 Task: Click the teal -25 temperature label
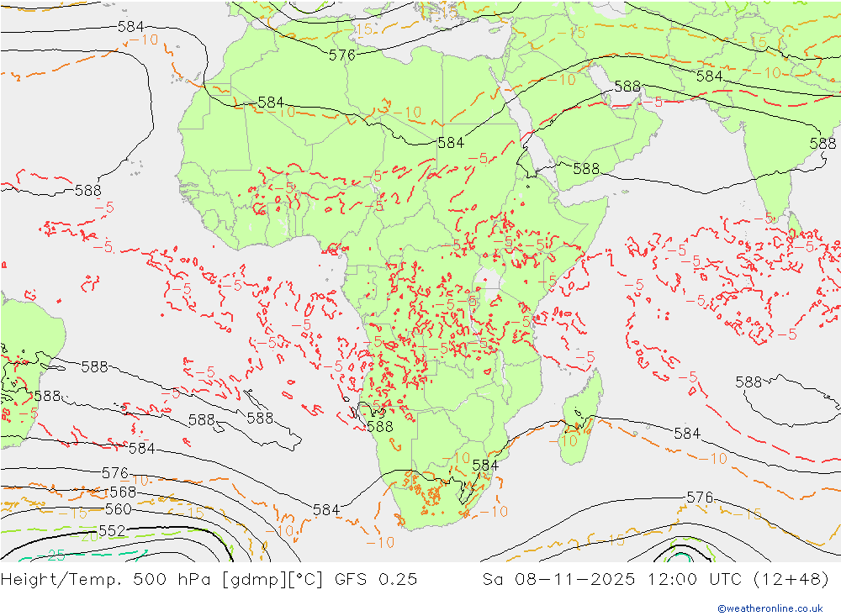click(x=52, y=555)
